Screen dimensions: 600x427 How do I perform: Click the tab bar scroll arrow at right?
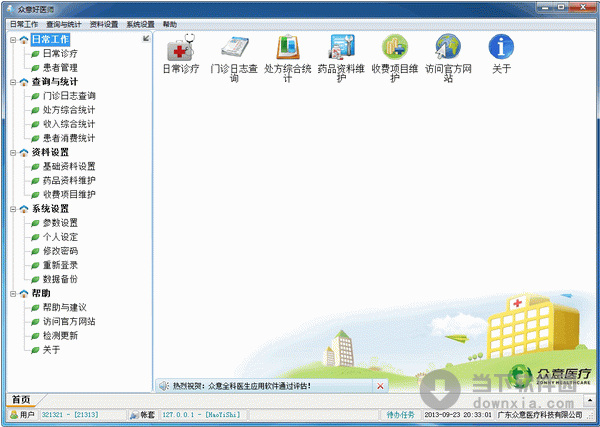590,400
